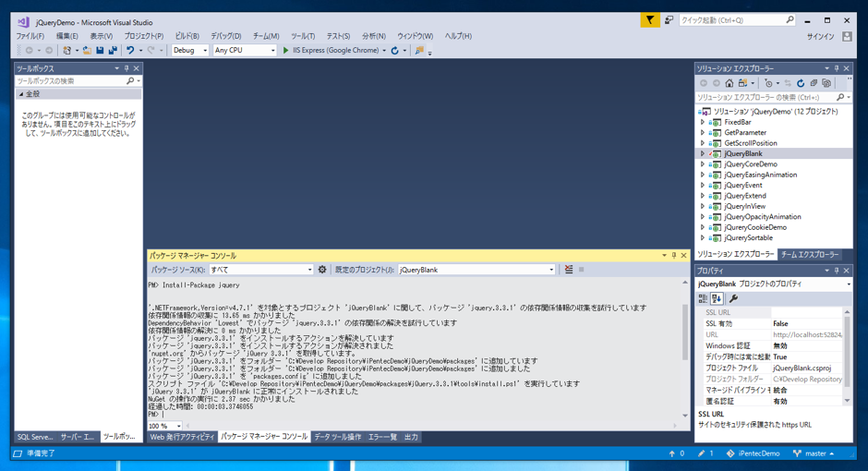This screenshot has width=868, height=471.
Task: Open the プロジェクト(P) menu
Action: (144, 36)
